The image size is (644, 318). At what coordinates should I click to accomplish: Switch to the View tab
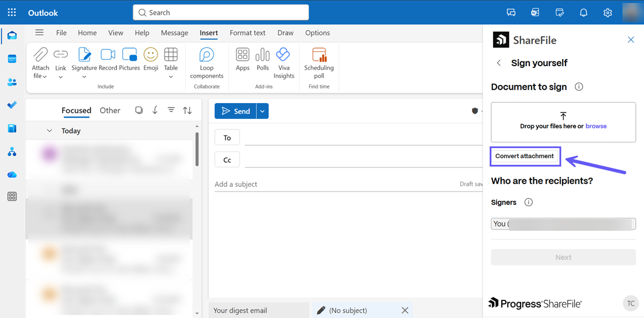coord(116,33)
